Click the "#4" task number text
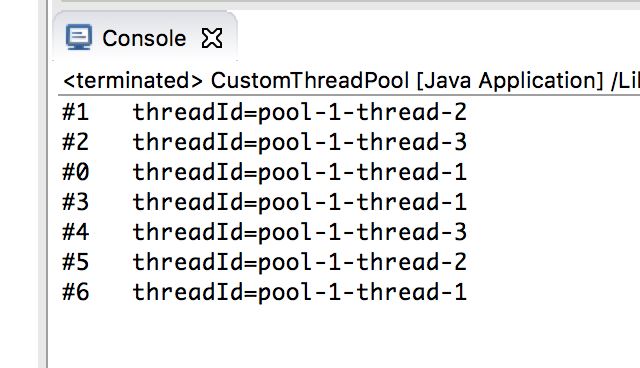Screen dimensions: 640x368 pyautogui.click(x=76, y=232)
